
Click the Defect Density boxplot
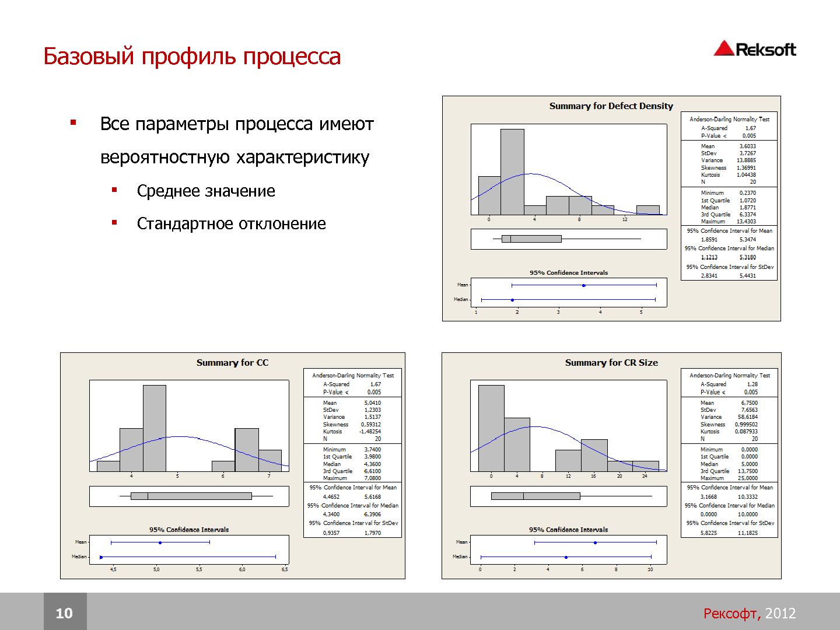(x=569, y=239)
